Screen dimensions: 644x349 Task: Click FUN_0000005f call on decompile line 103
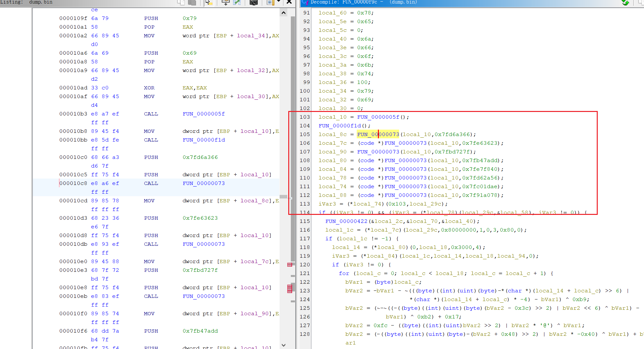tap(378, 117)
